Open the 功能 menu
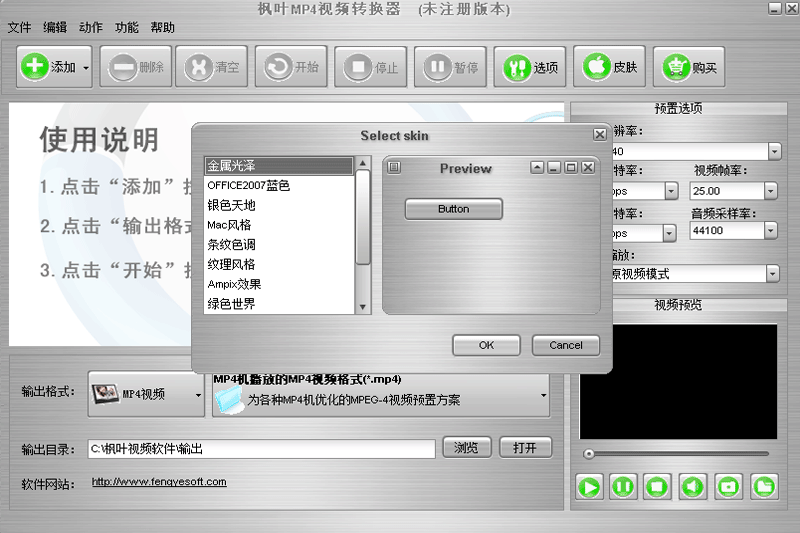Screen dimensions: 800x533 127,27
